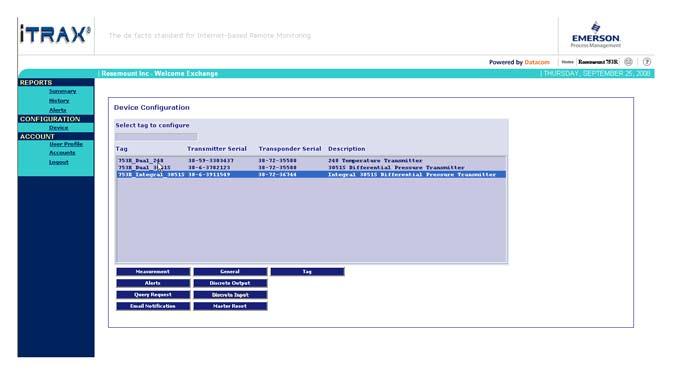Click the Master Reset button
Image resolution: width=678 pixels, height=378 pixels.
pyautogui.click(x=230, y=306)
